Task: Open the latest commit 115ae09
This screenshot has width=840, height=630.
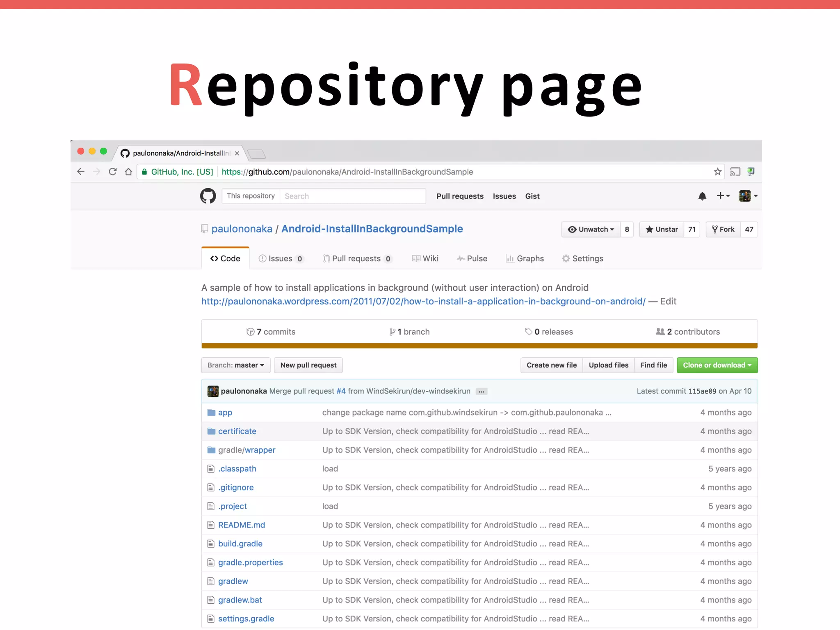Action: (702, 391)
